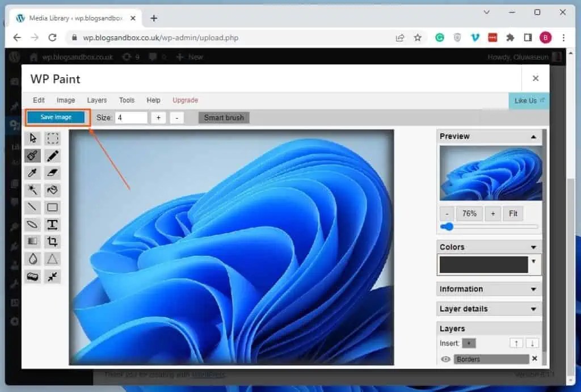Image resolution: width=581 pixels, height=392 pixels.
Task: Select the Eyedropper tool
Action: tap(32, 172)
